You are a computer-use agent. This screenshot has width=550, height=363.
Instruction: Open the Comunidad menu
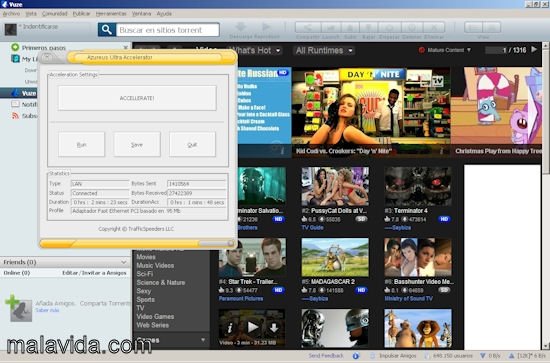click(54, 13)
